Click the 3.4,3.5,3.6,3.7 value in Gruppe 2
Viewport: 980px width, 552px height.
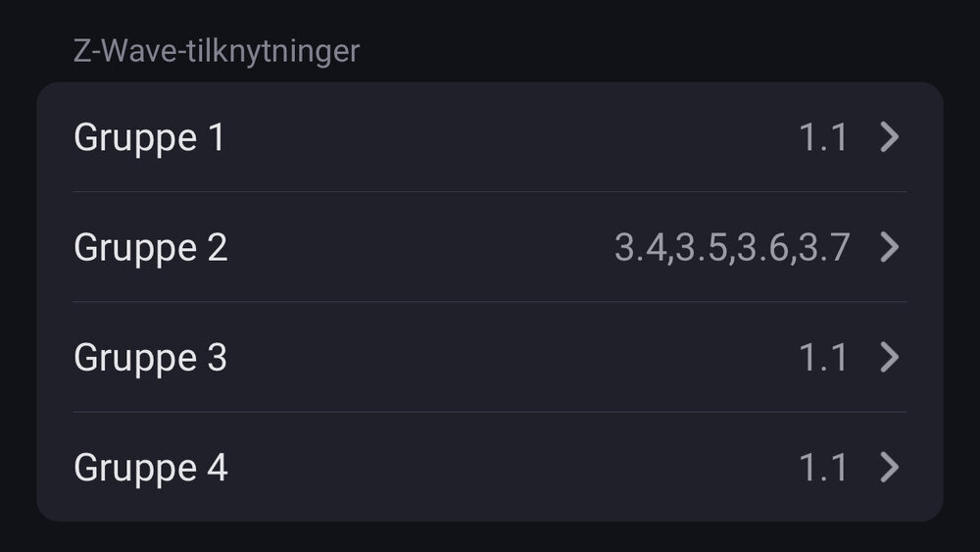tap(731, 248)
